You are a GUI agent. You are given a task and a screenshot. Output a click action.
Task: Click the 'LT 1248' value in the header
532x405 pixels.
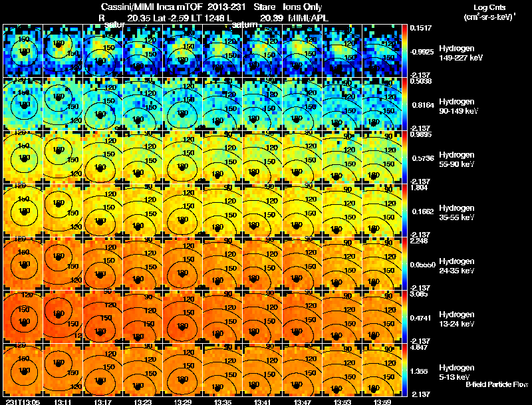206,19
